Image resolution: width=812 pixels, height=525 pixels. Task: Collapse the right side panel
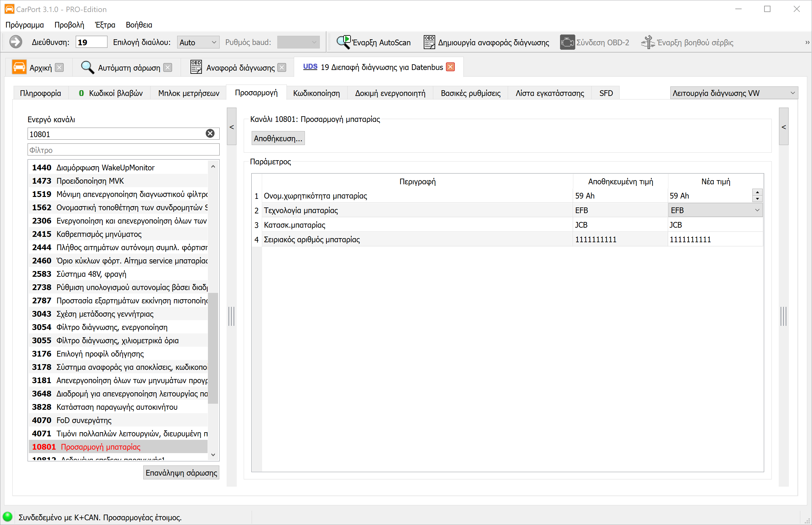[x=784, y=127]
